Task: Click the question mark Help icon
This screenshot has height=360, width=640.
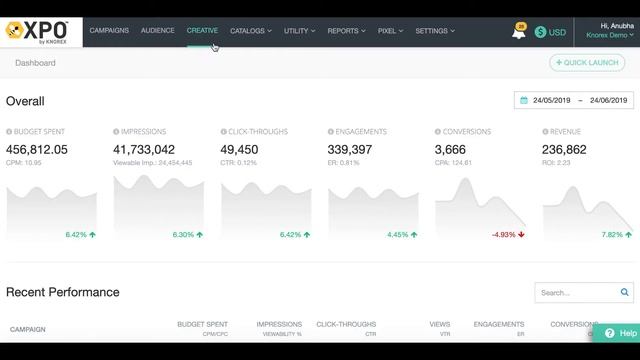Action: (x=610, y=333)
